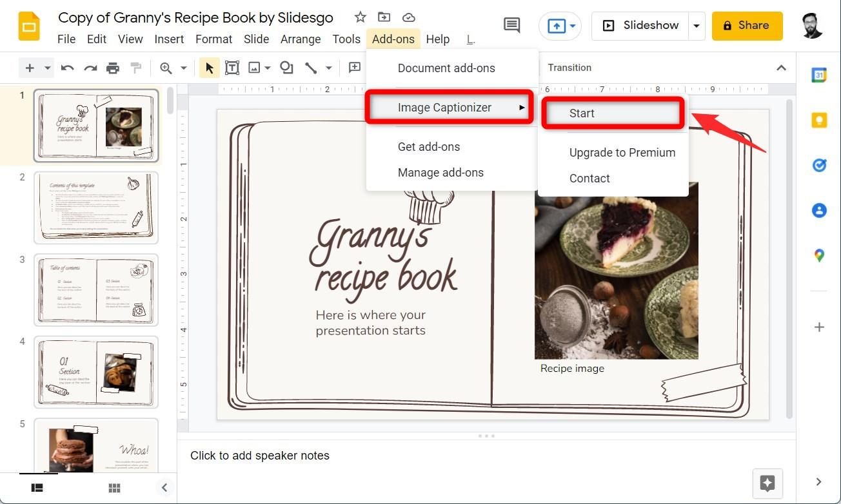Select slide 3 thumbnail in the filmstrip
Screen dimensions: 841x504
point(95,290)
